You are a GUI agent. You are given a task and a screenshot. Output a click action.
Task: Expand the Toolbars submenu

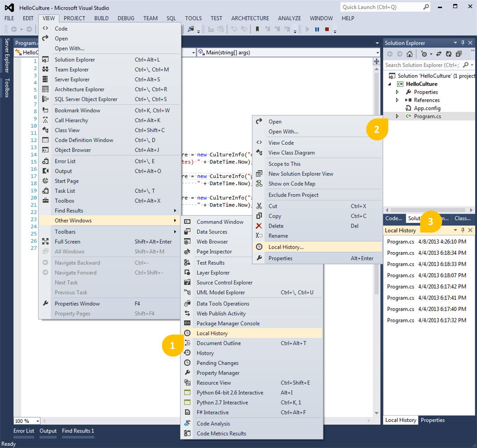110,231
